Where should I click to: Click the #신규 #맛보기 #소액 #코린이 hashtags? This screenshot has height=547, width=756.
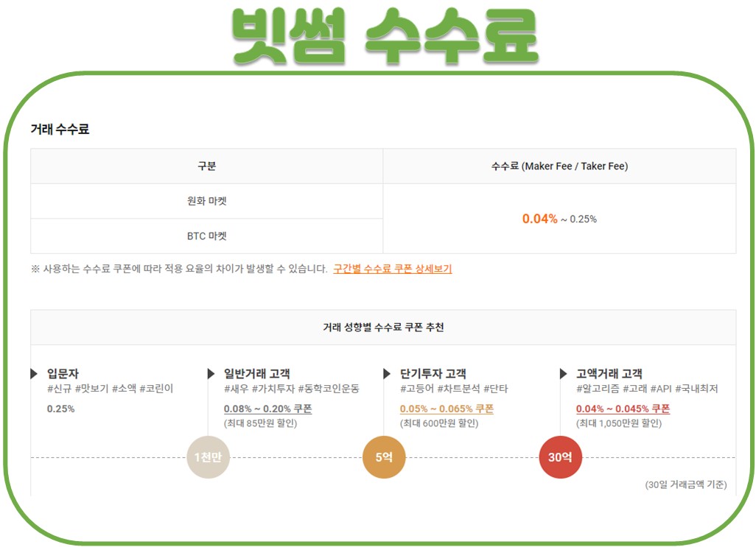tap(110, 389)
